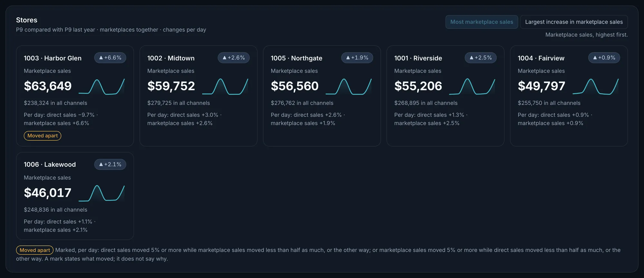This screenshot has height=278, width=644.
Task: Open Harbor Glen sparkline chart
Action: coord(102,86)
